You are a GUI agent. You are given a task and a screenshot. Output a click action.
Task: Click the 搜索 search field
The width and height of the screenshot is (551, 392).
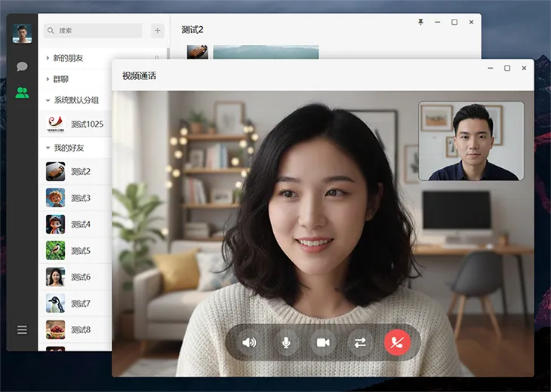(x=94, y=31)
